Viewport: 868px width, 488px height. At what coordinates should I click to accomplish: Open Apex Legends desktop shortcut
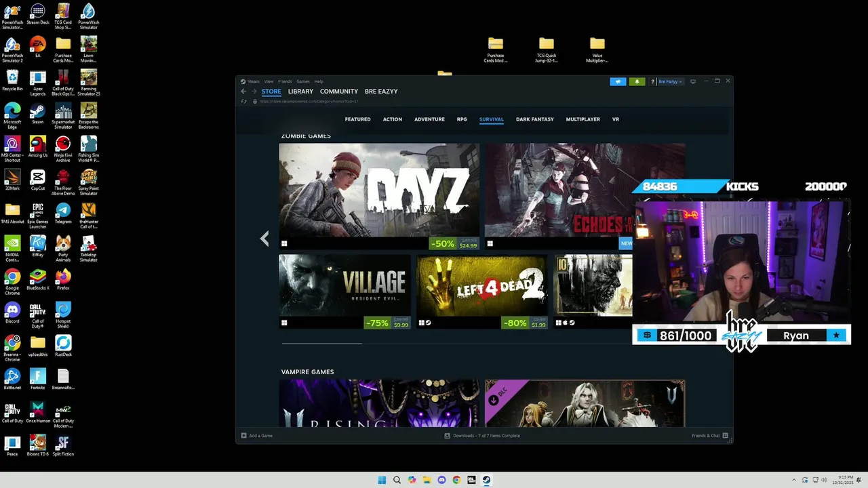tap(38, 83)
